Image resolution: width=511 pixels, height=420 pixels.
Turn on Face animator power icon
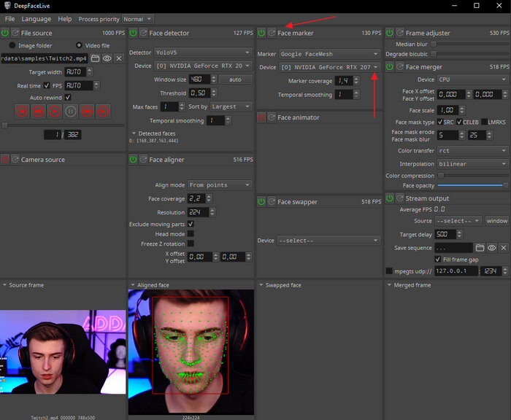pos(261,117)
